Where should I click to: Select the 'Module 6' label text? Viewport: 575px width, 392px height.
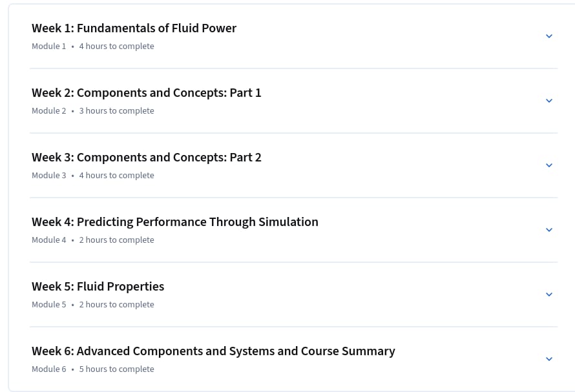(48, 369)
